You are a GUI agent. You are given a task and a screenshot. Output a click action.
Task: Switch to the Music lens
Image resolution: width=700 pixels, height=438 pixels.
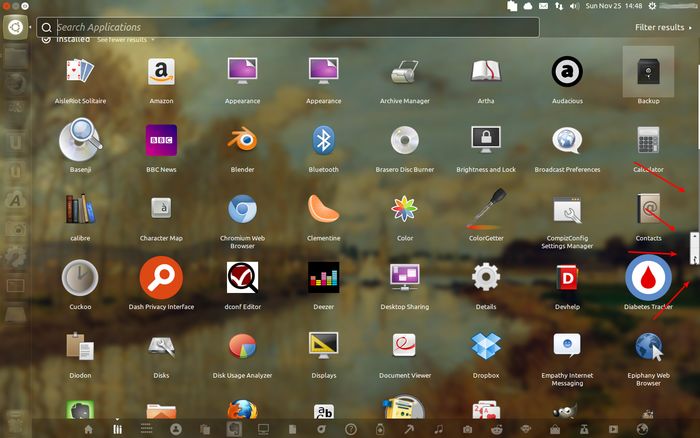click(x=438, y=430)
